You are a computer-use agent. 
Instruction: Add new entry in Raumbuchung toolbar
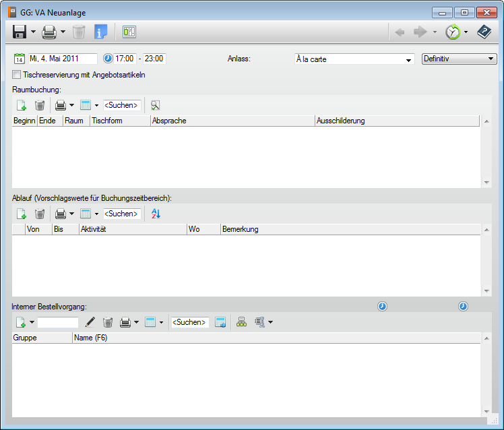point(21,105)
